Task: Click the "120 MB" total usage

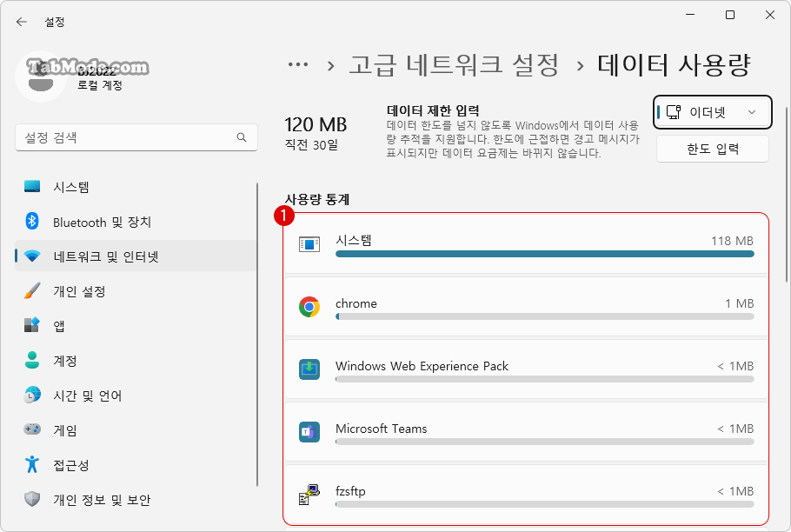Action: (x=316, y=124)
